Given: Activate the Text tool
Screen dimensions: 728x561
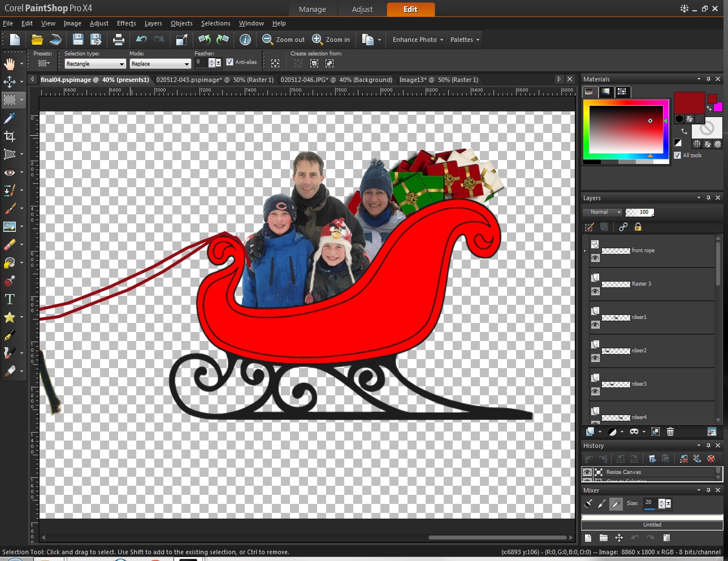Looking at the screenshot, I should coord(10,299).
